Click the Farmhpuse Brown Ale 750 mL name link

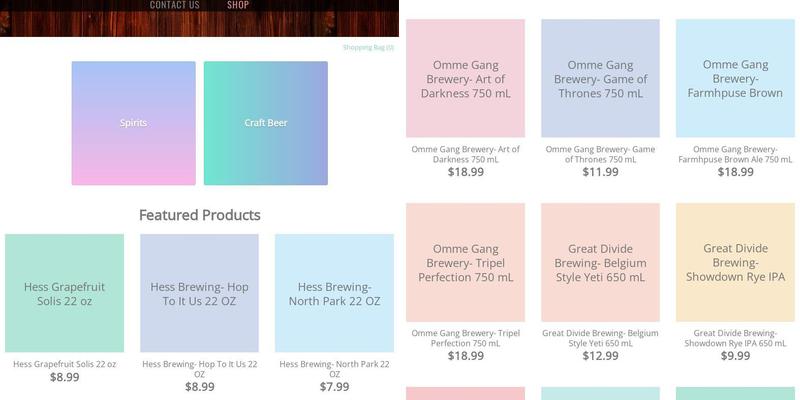735,154
